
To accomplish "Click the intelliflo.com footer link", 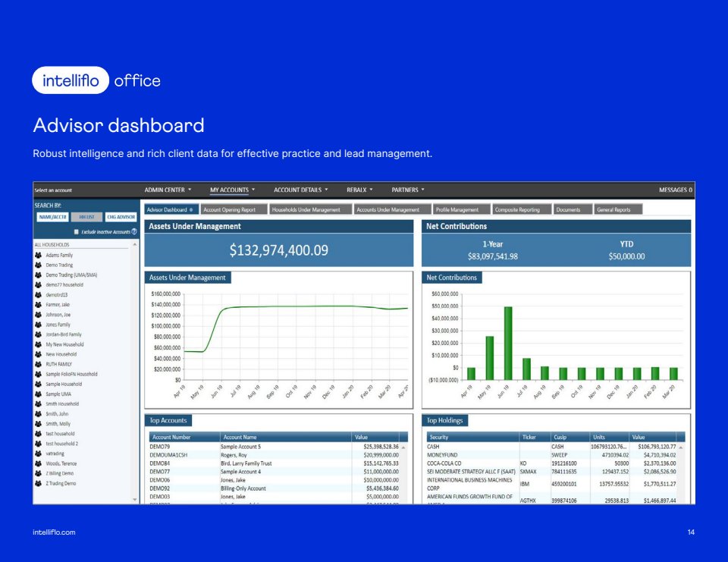I will point(54,532).
